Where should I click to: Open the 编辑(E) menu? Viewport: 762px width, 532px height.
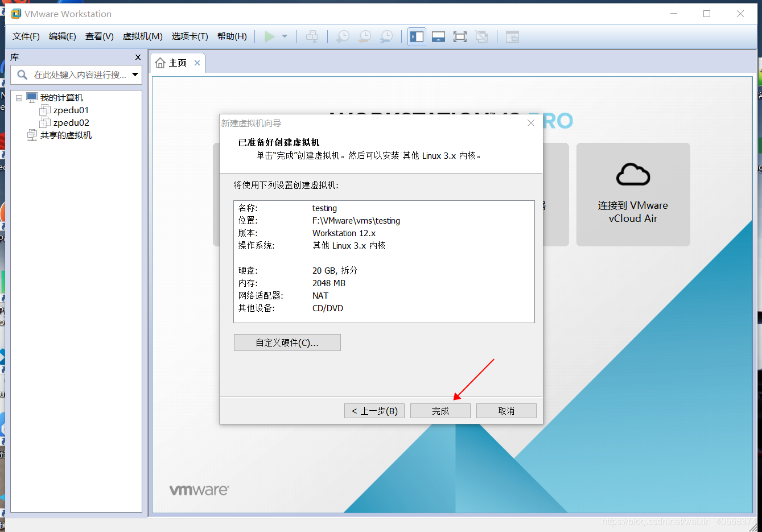(63, 36)
